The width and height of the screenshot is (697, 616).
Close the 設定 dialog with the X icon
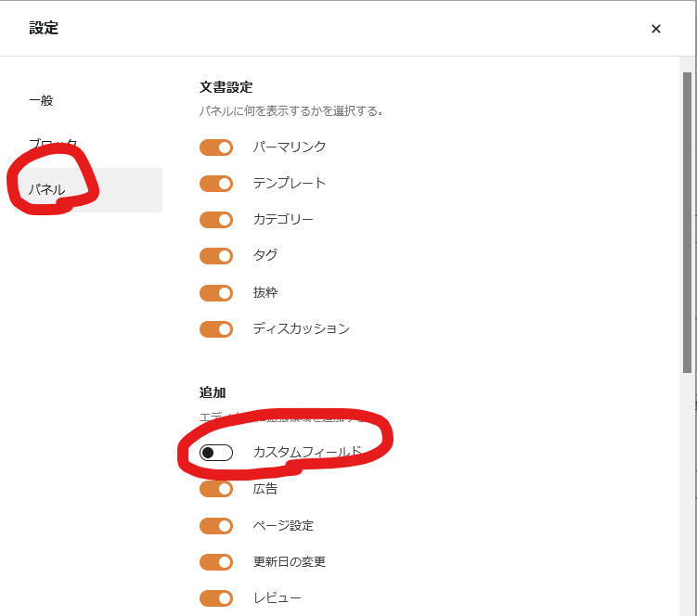tap(655, 29)
